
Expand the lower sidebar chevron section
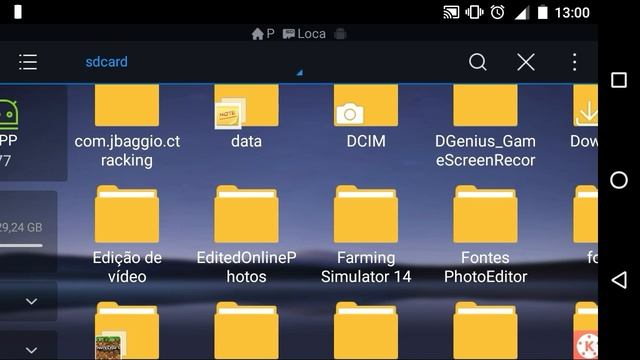[x=31, y=350]
